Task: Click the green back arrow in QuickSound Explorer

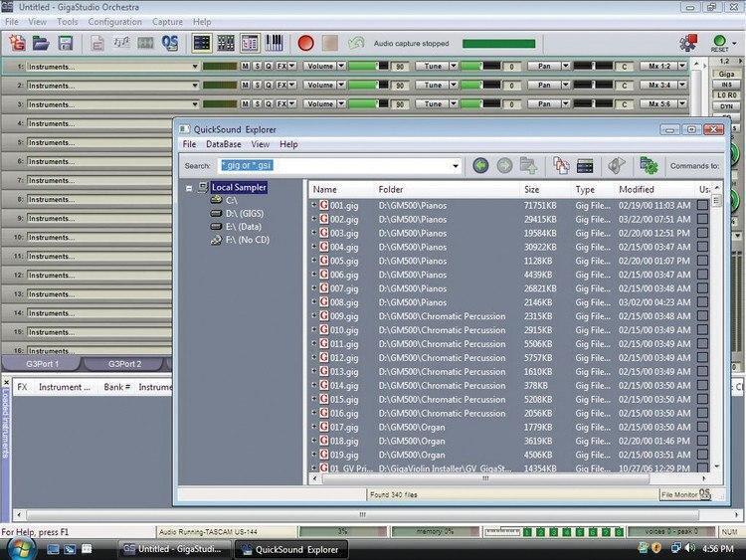Action: (481, 166)
